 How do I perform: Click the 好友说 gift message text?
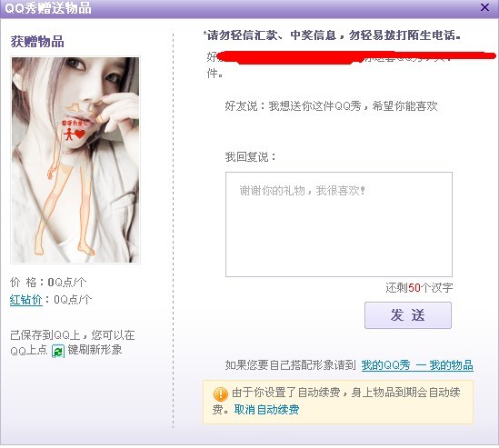click(x=331, y=106)
